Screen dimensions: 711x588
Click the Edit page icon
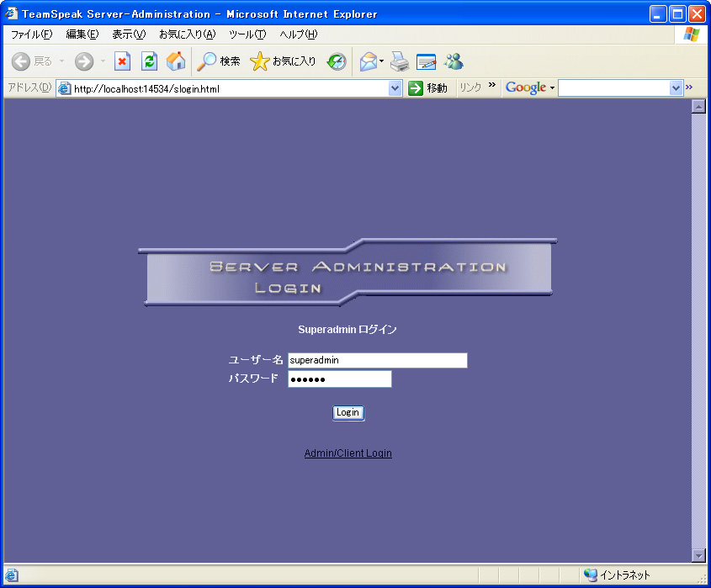pyautogui.click(x=427, y=61)
